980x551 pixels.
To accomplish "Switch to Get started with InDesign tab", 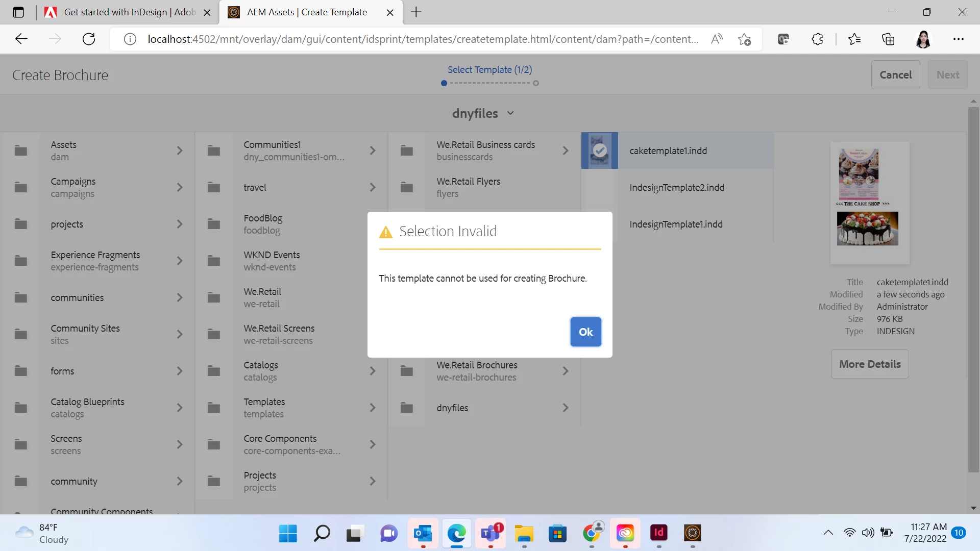I will (130, 12).
